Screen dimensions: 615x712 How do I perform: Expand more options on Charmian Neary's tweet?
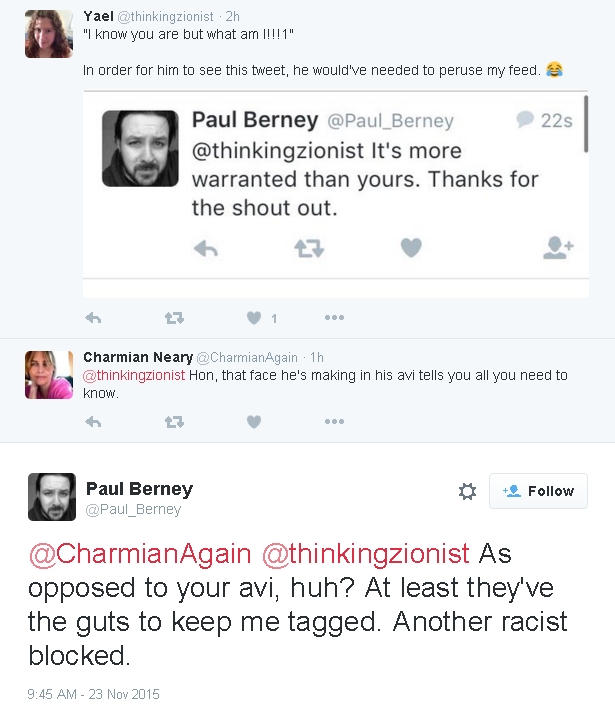click(334, 422)
